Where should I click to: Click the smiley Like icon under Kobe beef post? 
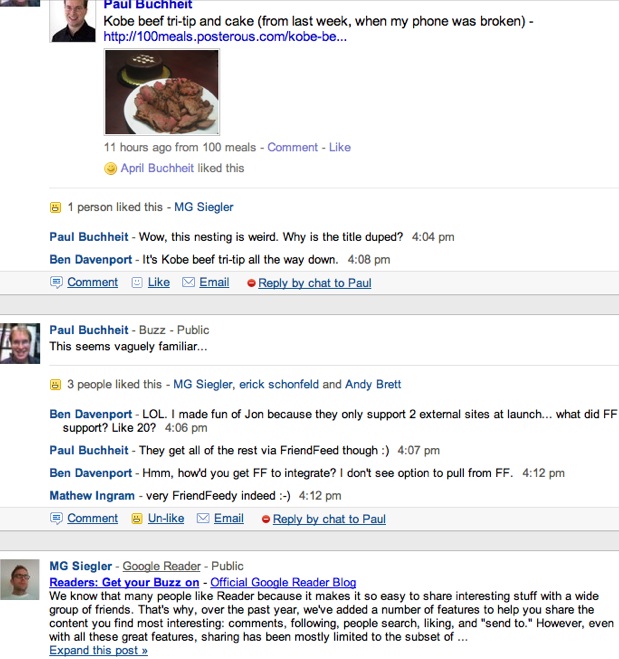click(137, 283)
